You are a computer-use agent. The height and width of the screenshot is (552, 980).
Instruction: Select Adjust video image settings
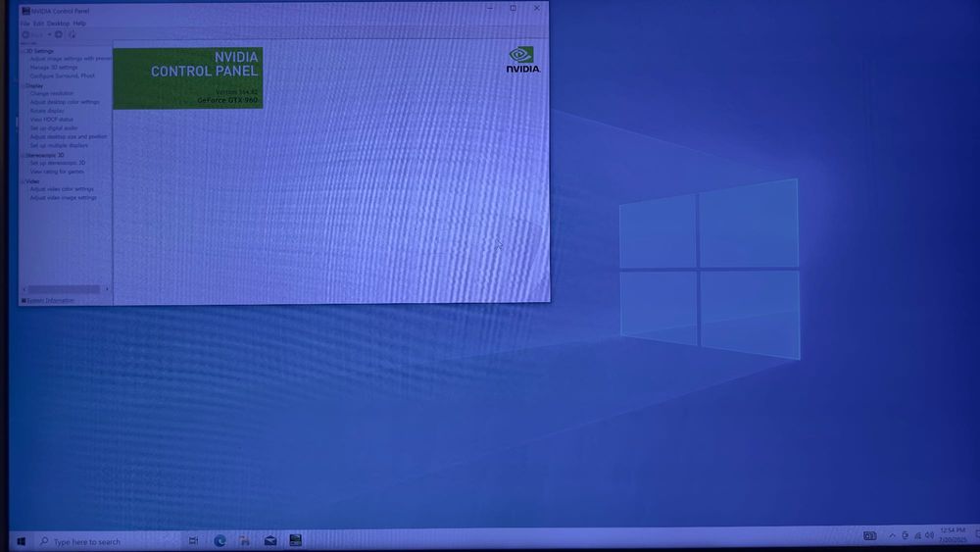(x=63, y=198)
